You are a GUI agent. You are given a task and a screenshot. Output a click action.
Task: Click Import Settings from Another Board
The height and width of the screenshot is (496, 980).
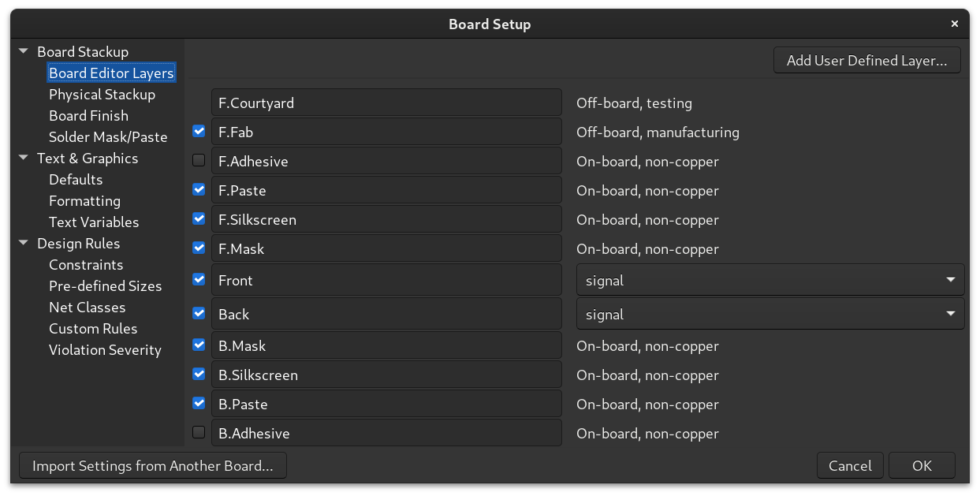click(x=153, y=465)
